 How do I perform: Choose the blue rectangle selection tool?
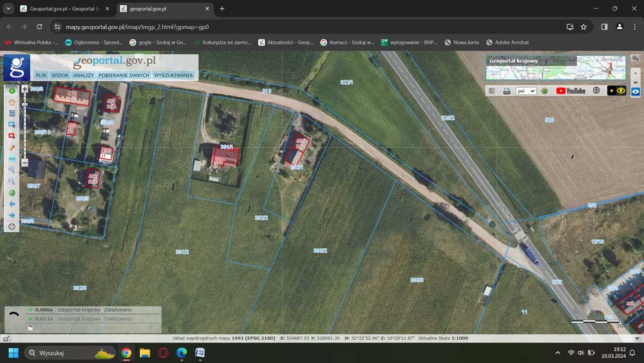coord(12,124)
